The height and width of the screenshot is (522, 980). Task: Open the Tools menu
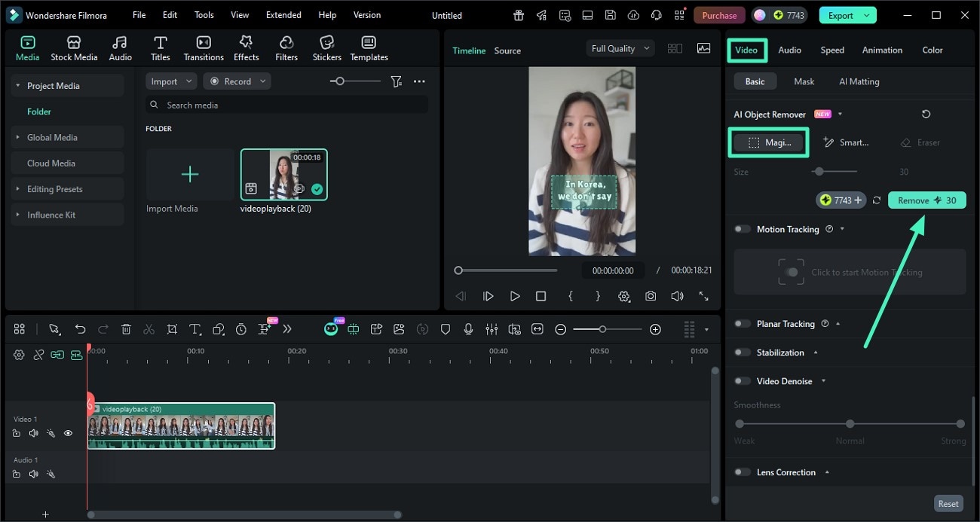[x=203, y=14]
